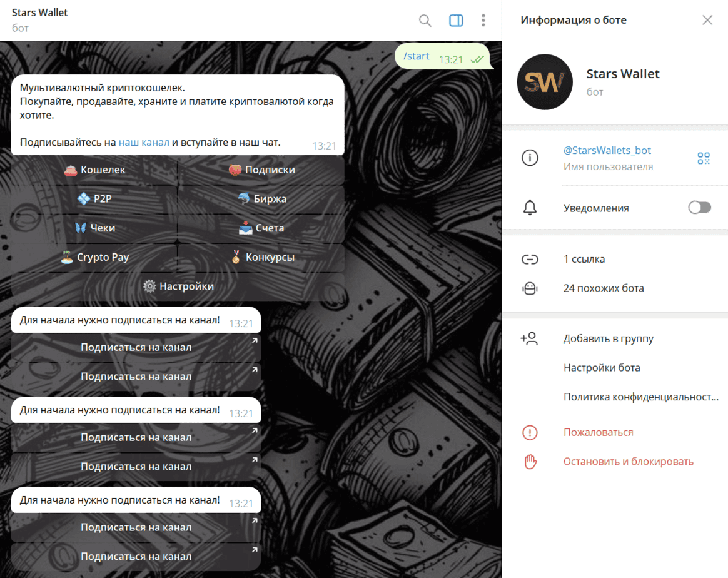View the 24 similar bots list
The height and width of the screenshot is (578, 728).
pos(603,288)
